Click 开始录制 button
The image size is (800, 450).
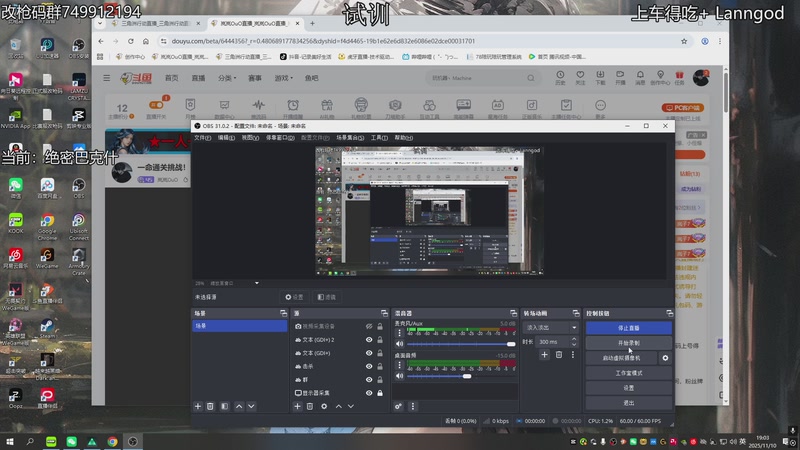(x=629, y=343)
